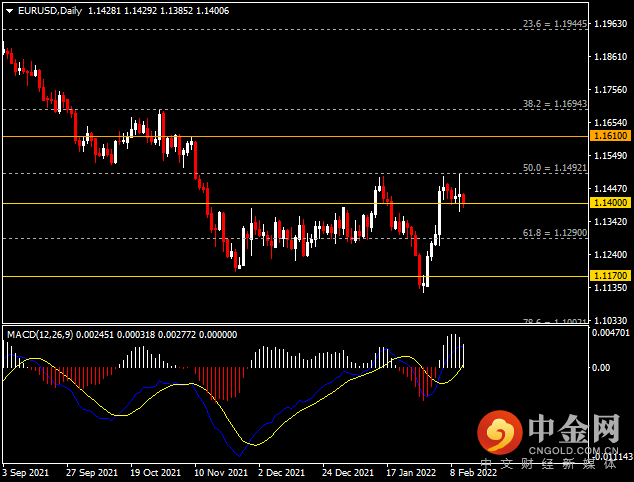
Task: Click the 1.11350 price scale value
Action: coord(611,288)
